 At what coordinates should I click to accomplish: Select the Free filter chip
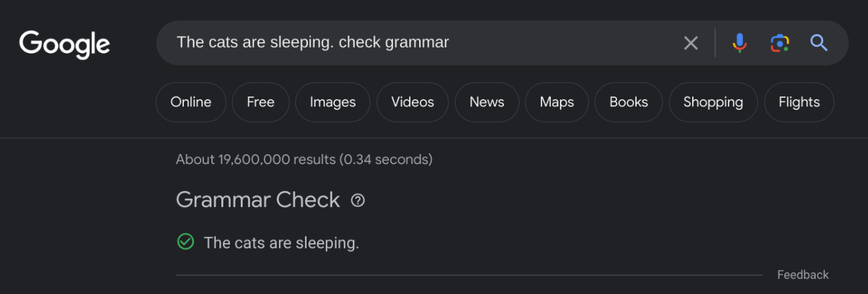coord(260,102)
